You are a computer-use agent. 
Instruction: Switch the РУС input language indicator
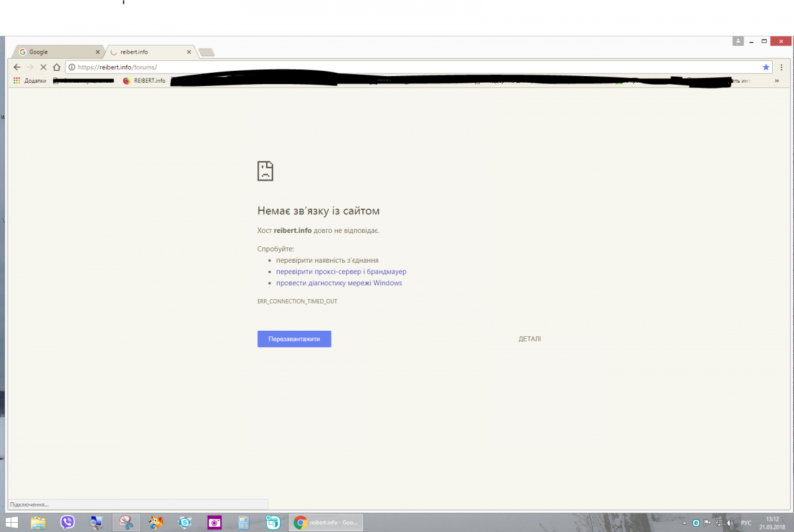pyautogui.click(x=746, y=523)
